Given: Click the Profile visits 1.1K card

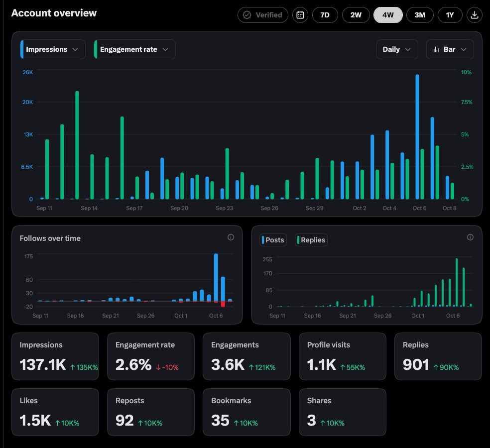Looking at the screenshot, I should pos(343,356).
